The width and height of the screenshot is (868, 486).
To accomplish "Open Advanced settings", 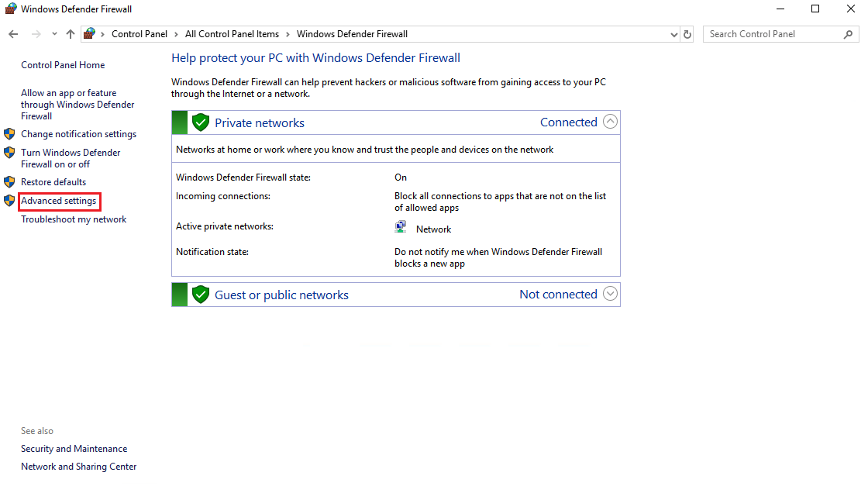I will 59,201.
